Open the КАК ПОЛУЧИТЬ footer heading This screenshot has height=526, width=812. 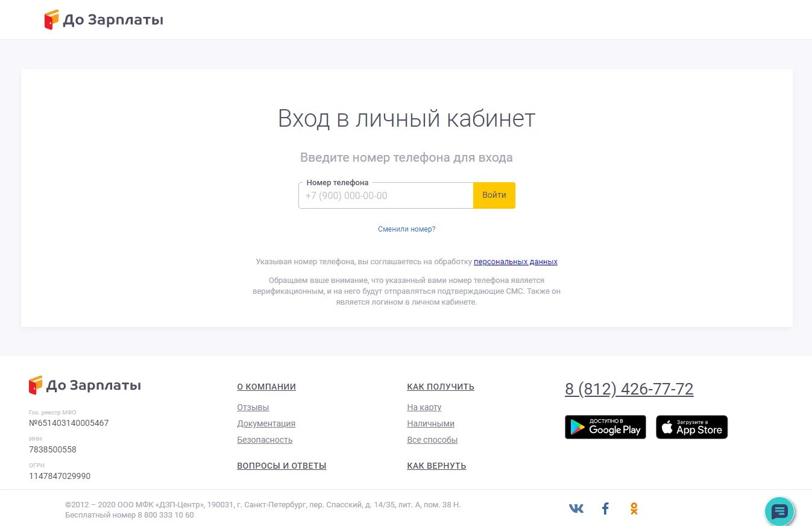[x=441, y=387]
